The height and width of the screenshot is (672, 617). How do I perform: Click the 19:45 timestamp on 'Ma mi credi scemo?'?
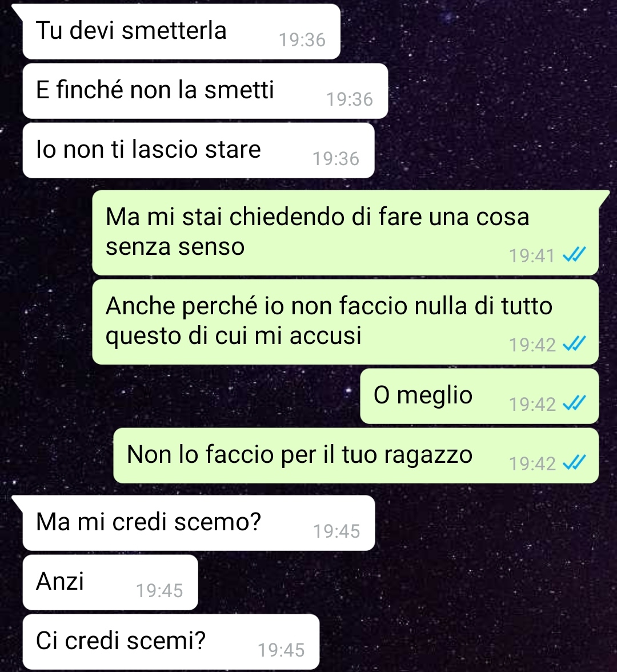point(337,531)
